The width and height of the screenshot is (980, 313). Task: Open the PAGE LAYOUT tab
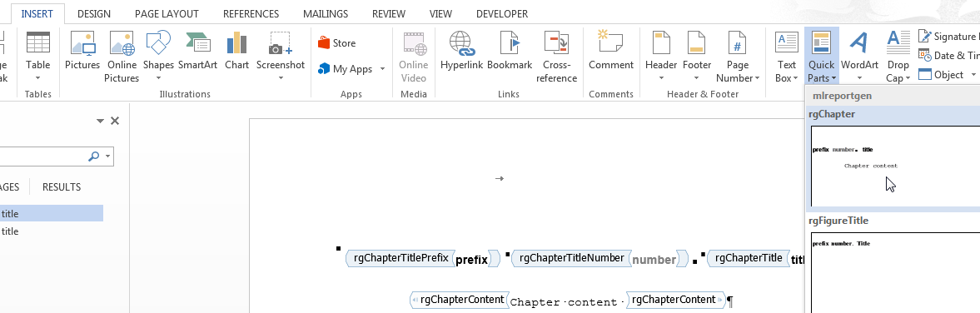point(167,14)
